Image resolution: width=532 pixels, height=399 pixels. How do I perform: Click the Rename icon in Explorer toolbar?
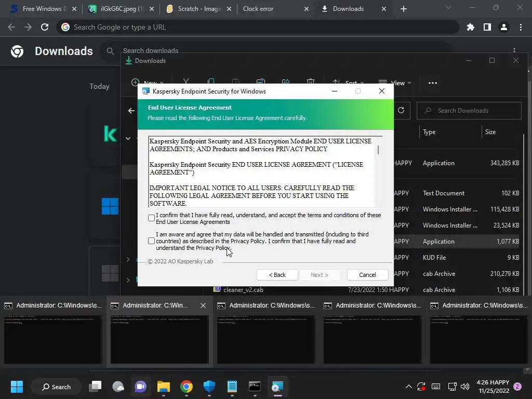point(261,82)
